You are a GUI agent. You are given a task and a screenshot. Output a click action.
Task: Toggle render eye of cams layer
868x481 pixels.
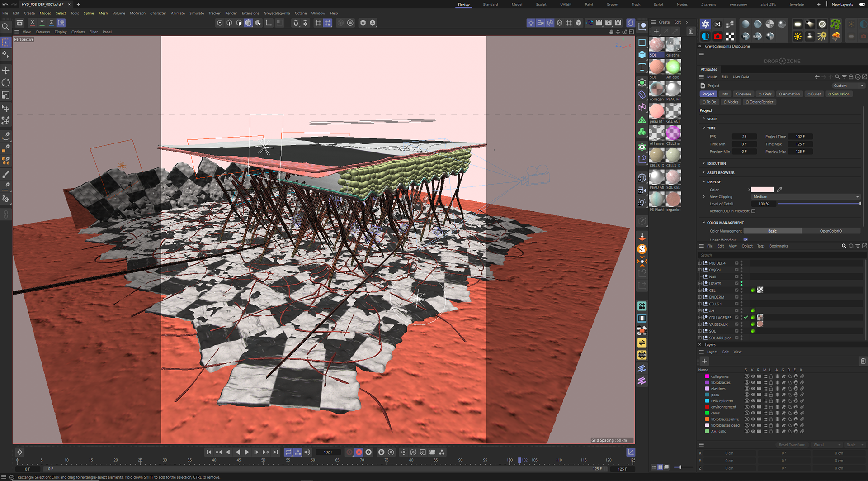pyautogui.click(x=759, y=413)
